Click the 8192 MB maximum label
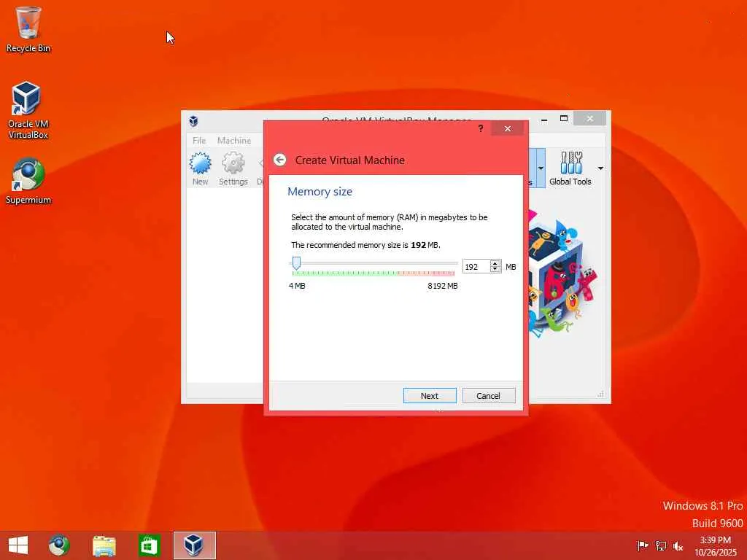The image size is (747, 560). pyautogui.click(x=443, y=286)
